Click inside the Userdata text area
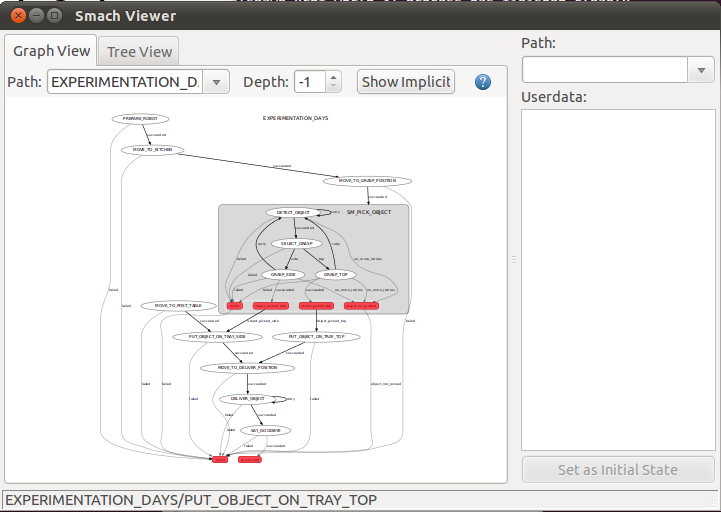This screenshot has width=721, height=512. pyautogui.click(x=618, y=280)
